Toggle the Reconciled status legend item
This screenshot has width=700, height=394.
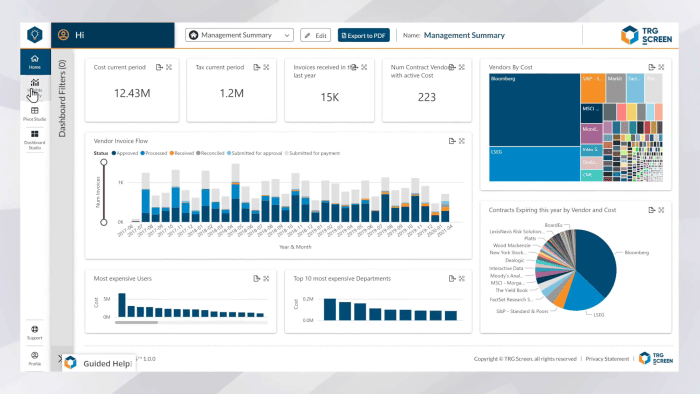pyautogui.click(x=210, y=153)
